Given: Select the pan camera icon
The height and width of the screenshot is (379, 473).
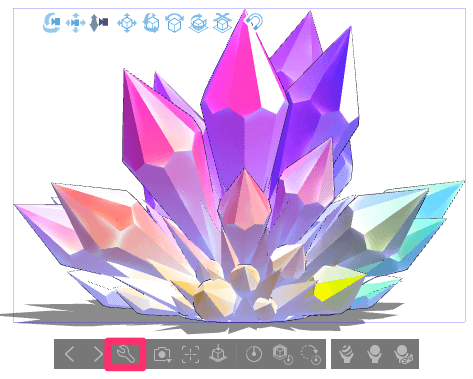Looking at the screenshot, I should tap(76, 23).
